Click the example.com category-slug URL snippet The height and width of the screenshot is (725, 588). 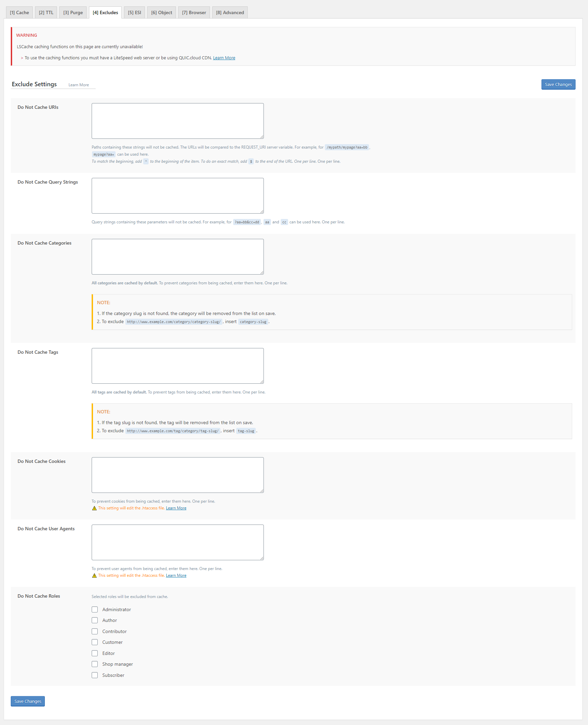click(174, 322)
